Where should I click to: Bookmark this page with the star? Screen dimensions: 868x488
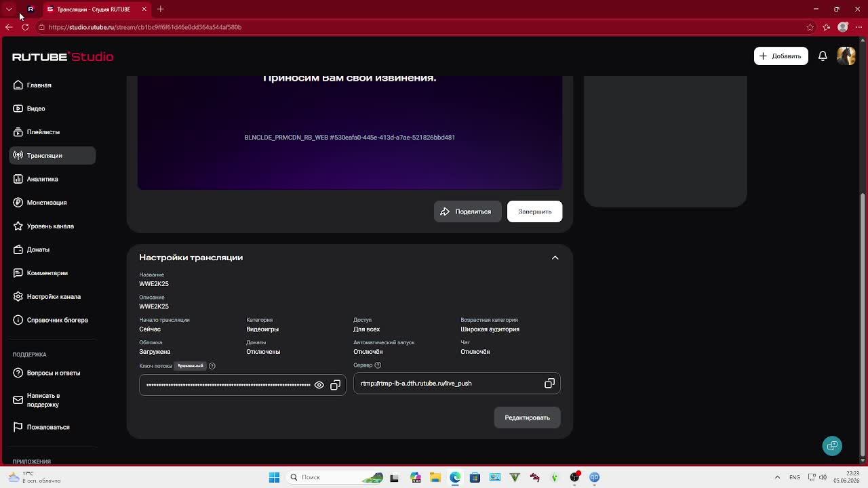tap(810, 27)
